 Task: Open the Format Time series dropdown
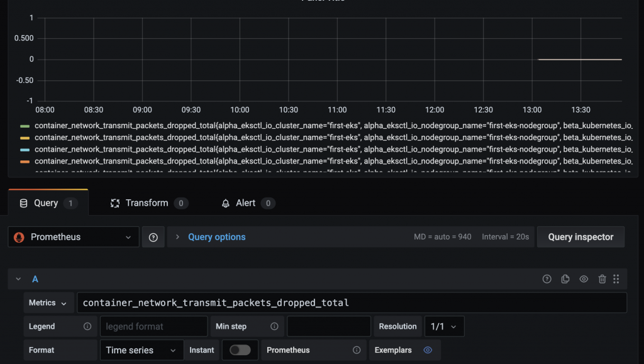(x=141, y=350)
